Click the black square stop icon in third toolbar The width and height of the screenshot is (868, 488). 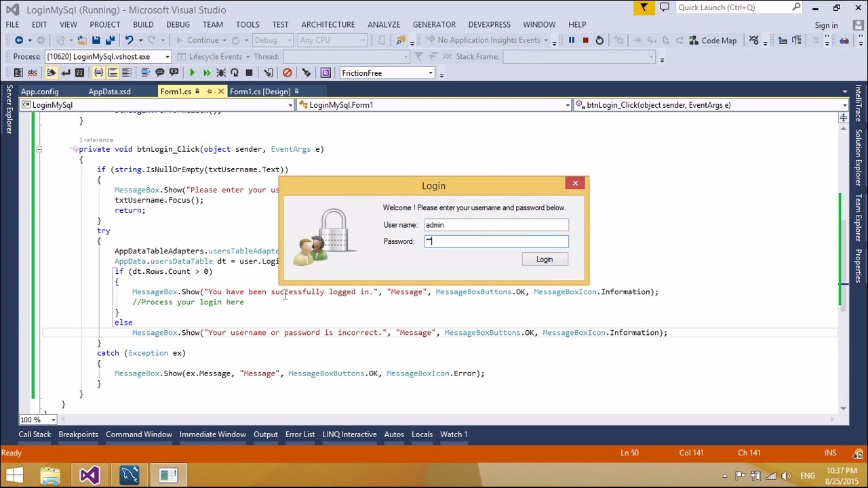click(249, 73)
